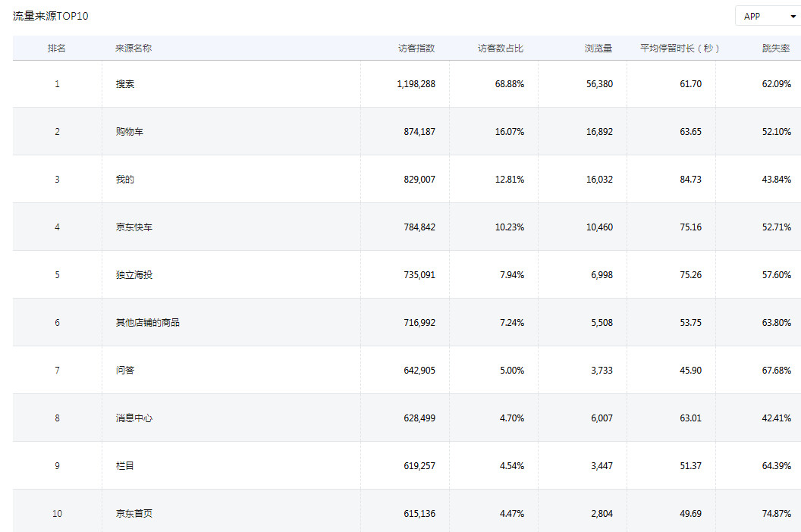
Task: Select the 京东首页 source name
Action: [133, 514]
